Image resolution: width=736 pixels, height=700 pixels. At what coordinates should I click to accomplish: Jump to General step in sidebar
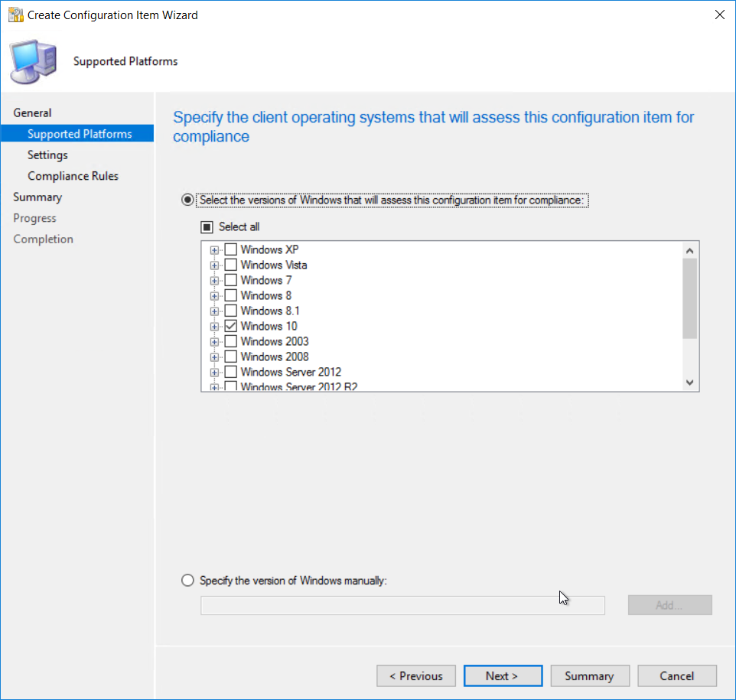[x=32, y=113]
